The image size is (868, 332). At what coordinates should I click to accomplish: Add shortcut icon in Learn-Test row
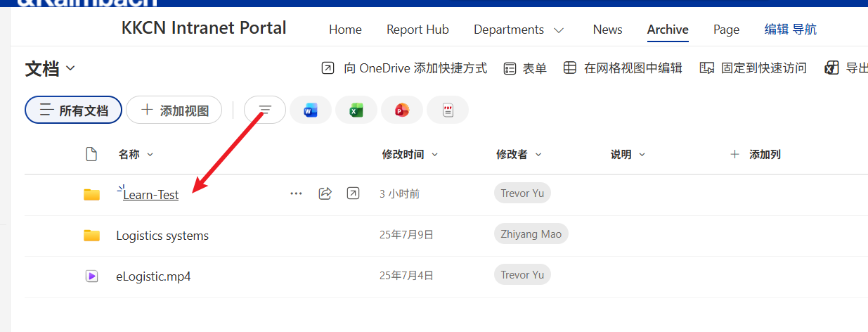point(353,193)
